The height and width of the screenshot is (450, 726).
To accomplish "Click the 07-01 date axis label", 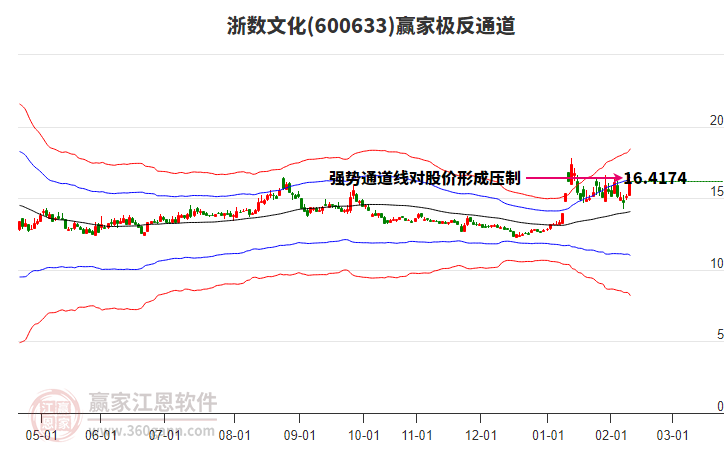I will tap(164, 435).
